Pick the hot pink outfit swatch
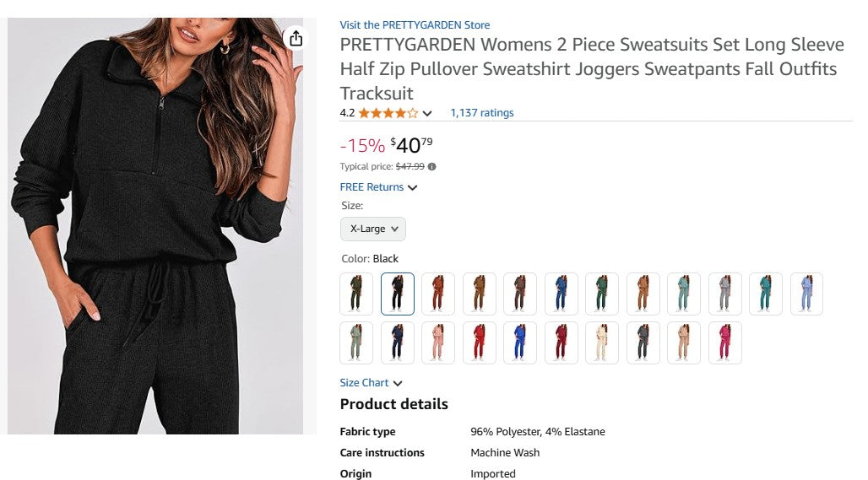The height and width of the screenshot is (480, 868). (725, 342)
